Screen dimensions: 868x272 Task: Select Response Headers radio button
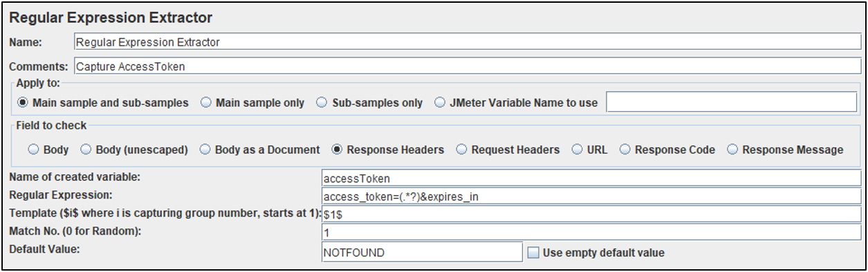(x=337, y=149)
